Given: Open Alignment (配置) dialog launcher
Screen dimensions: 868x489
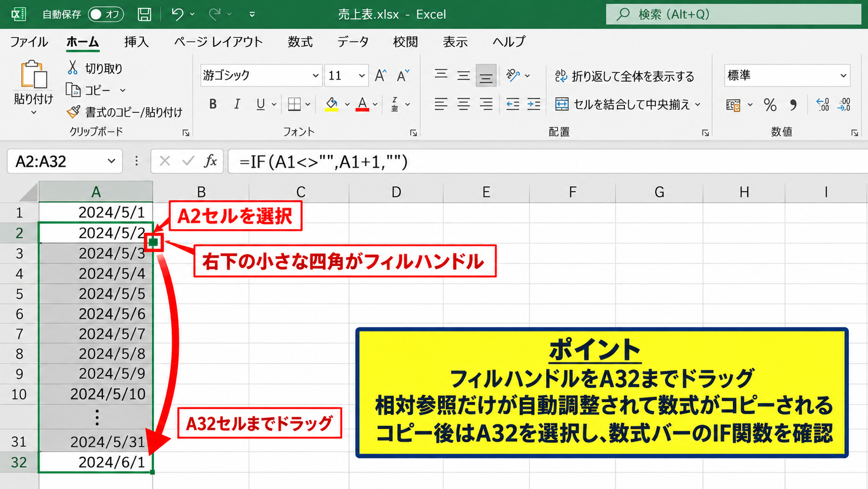Looking at the screenshot, I should 705,133.
